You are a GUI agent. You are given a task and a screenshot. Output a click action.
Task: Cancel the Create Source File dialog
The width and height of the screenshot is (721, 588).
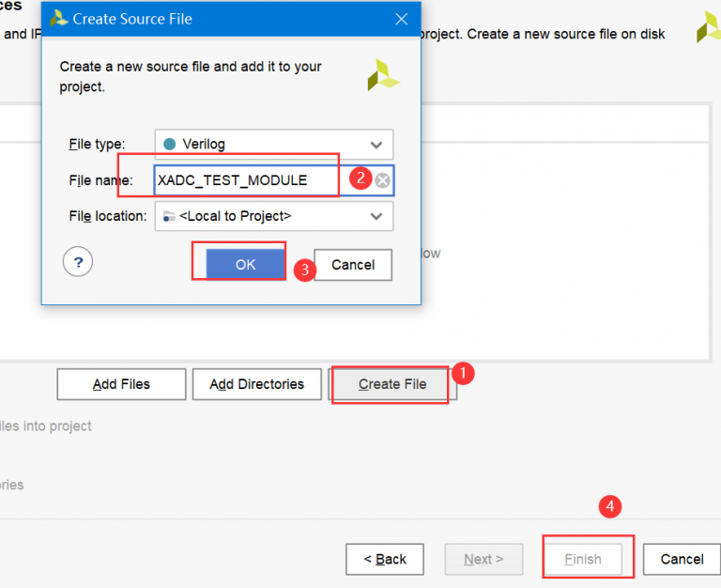[x=353, y=265]
